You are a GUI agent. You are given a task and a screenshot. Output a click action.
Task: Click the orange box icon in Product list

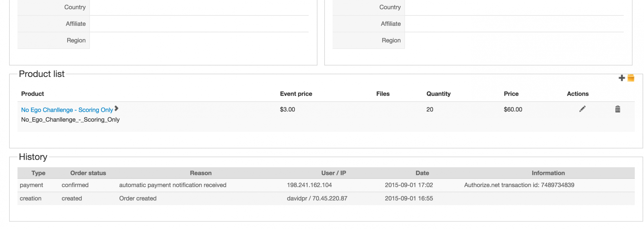click(x=631, y=78)
